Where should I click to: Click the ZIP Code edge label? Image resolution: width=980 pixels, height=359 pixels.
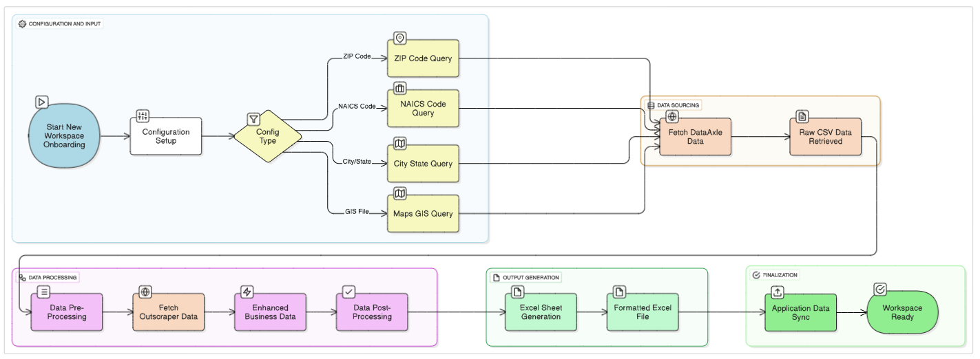(x=357, y=56)
